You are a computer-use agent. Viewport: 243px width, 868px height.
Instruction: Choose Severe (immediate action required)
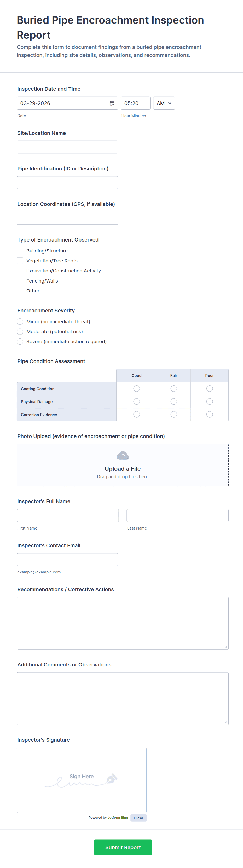[x=20, y=341]
